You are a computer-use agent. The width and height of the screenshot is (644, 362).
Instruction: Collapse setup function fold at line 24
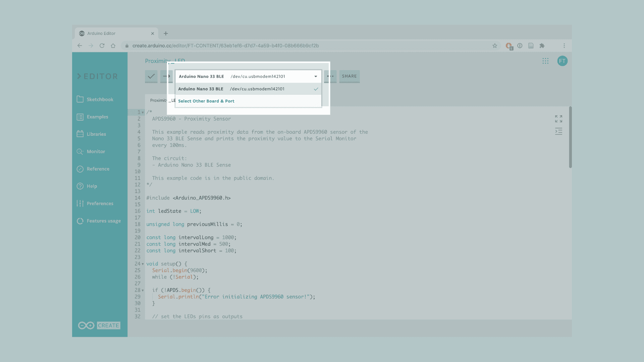coord(143,264)
